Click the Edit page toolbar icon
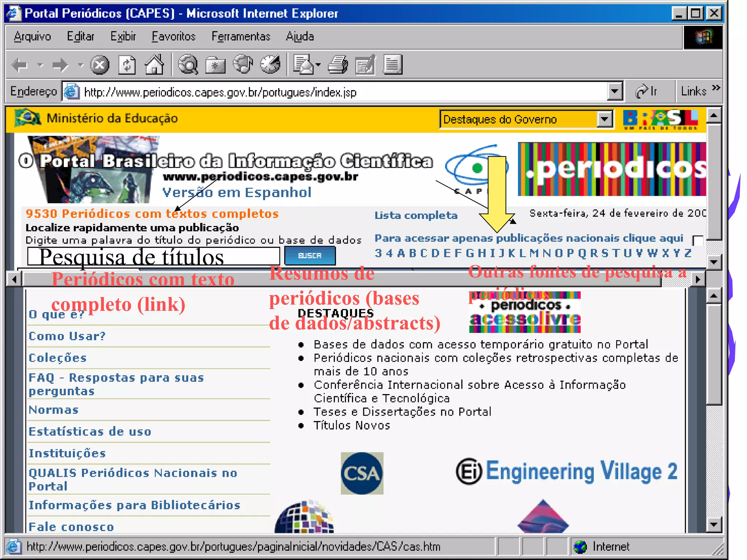This screenshot has width=747, height=560. [365, 65]
